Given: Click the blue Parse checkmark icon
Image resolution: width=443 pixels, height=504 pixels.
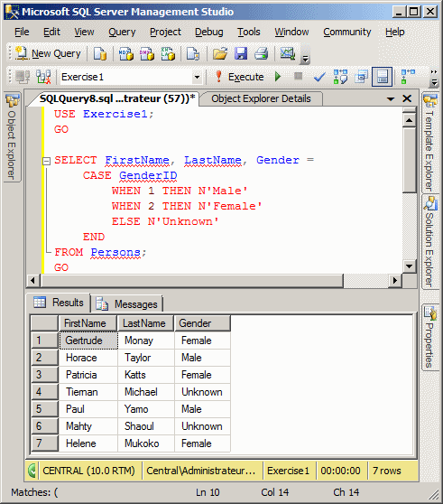Looking at the screenshot, I should pyautogui.click(x=319, y=77).
